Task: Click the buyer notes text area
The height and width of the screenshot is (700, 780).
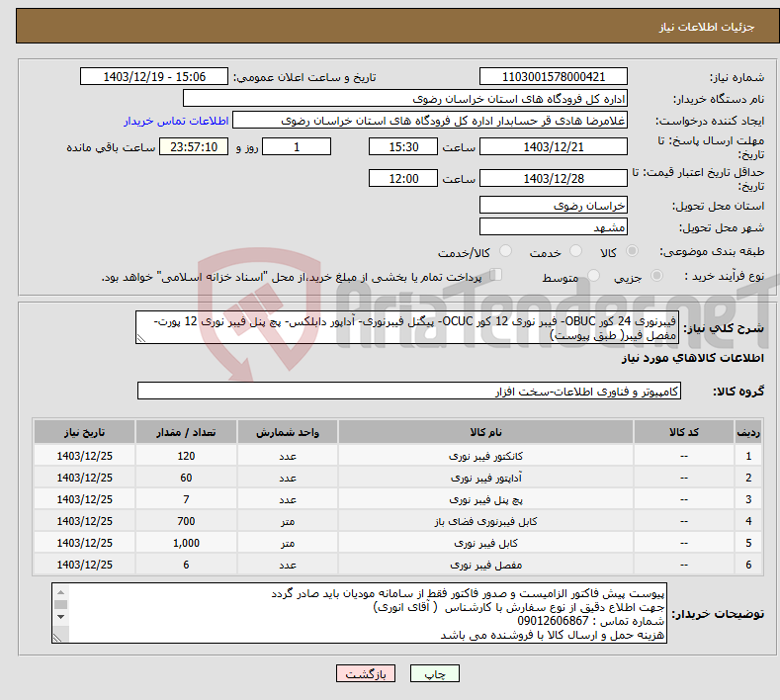Action: [x=359, y=613]
